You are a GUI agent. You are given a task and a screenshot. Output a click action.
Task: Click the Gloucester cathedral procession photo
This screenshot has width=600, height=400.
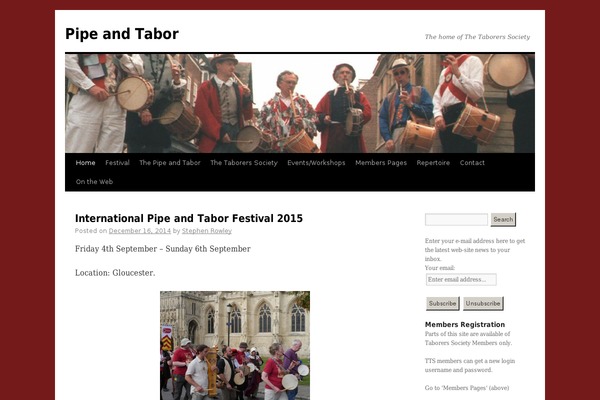point(235,346)
